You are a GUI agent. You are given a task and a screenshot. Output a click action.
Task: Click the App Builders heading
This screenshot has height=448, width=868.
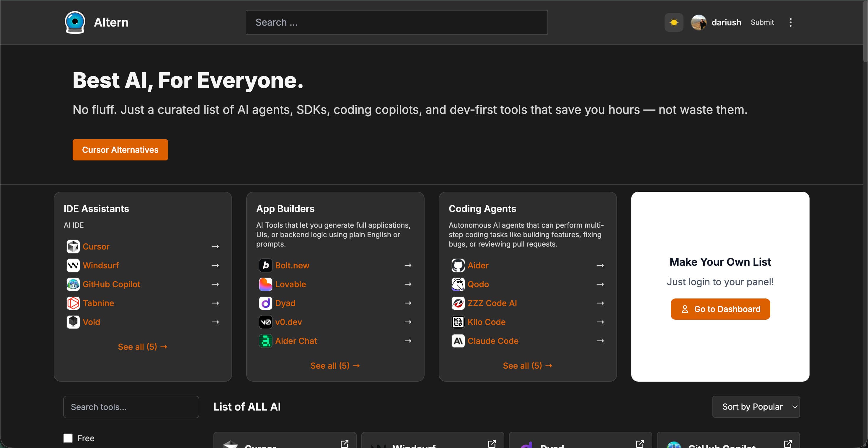[x=285, y=209]
